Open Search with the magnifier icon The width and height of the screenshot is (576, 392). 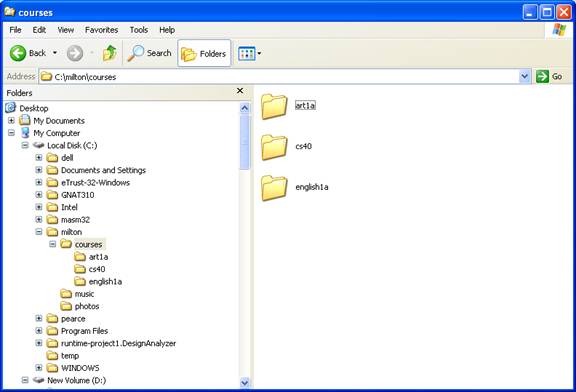(136, 53)
